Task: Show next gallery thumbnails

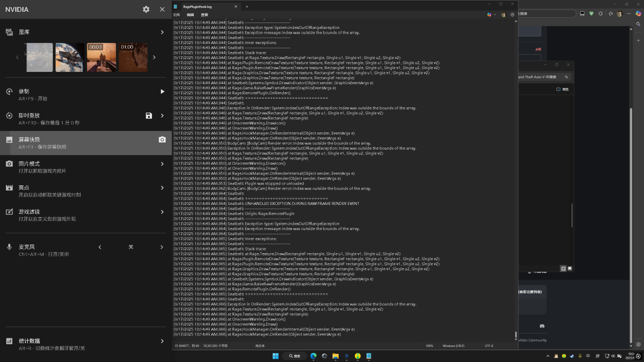Action: tap(154, 57)
